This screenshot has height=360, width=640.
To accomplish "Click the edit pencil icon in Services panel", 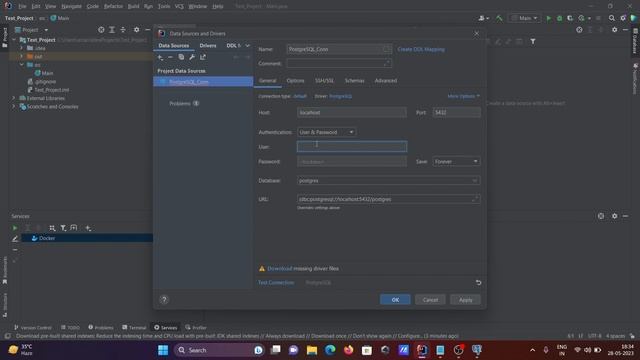I will pos(15,239).
